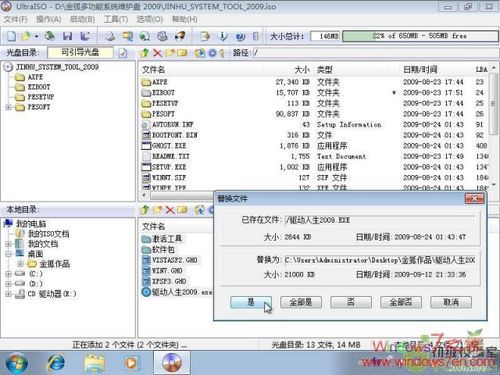
Task: Expand the (D:) drive node
Action: pos(8,284)
